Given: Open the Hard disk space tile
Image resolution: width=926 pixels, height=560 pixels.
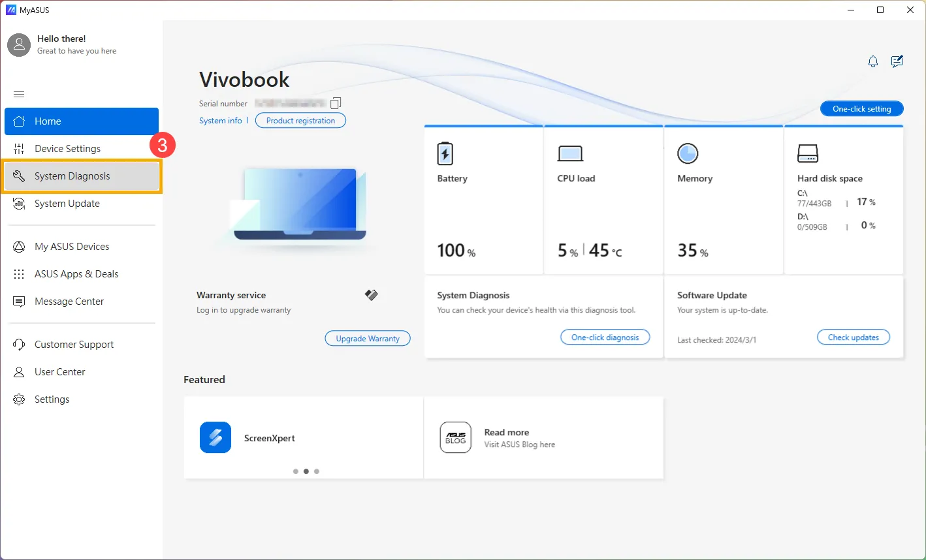Looking at the screenshot, I should (x=843, y=199).
